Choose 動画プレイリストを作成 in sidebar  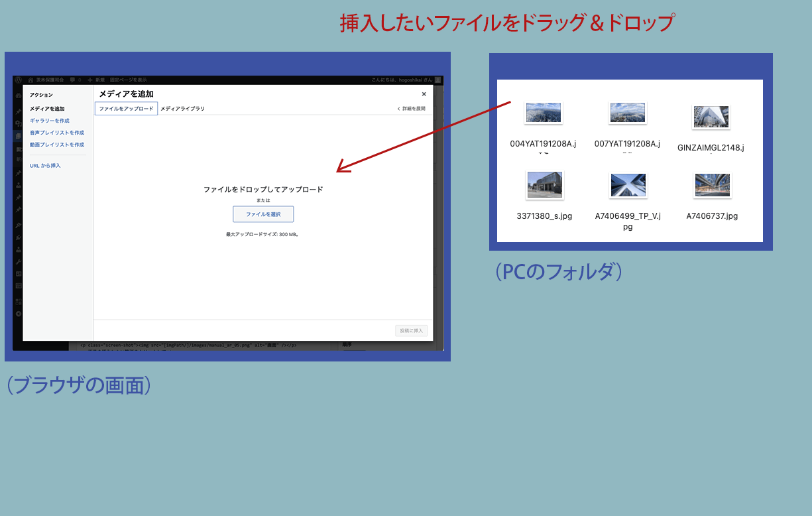(57, 145)
